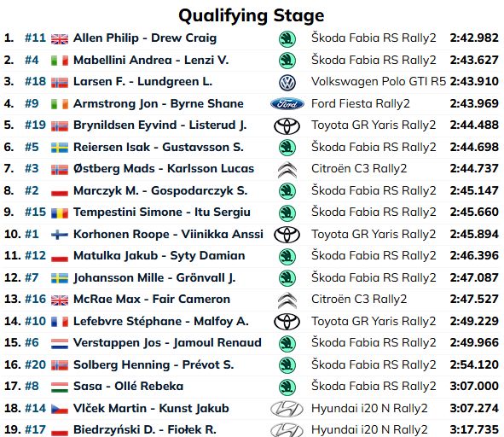
Task: Click the Škoda logo in Allen Philip row
Action: pyautogui.click(x=287, y=39)
